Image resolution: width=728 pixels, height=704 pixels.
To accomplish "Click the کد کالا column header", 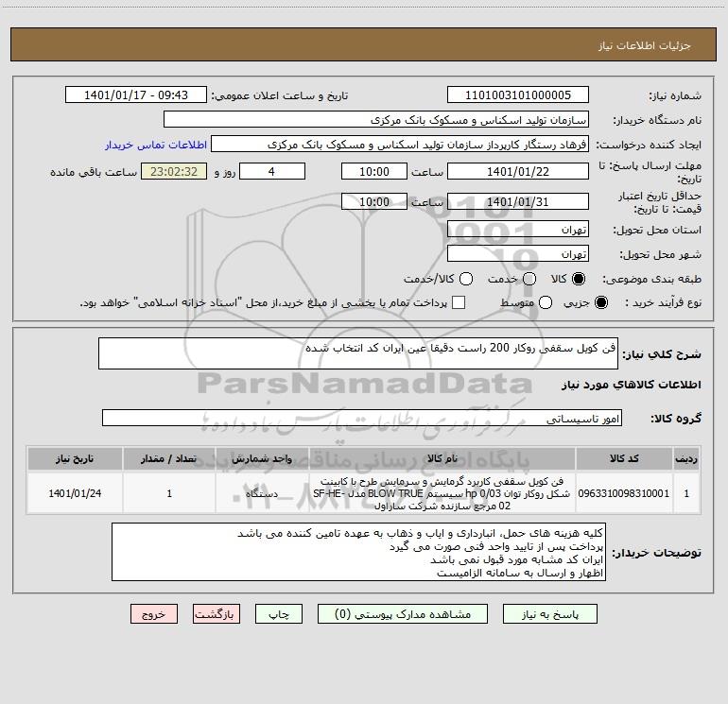I will click(624, 458).
